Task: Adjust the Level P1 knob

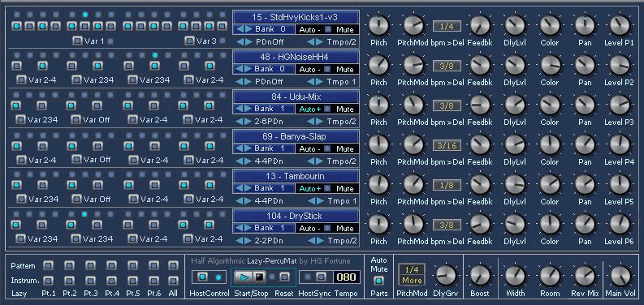Action: (620, 25)
